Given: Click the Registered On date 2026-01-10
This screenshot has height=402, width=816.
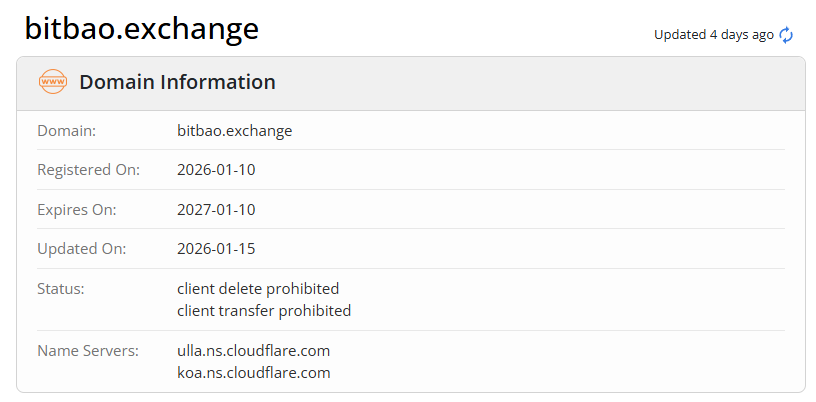Looking at the screenshot, I should pyautogui.click(x=216, y=170).
